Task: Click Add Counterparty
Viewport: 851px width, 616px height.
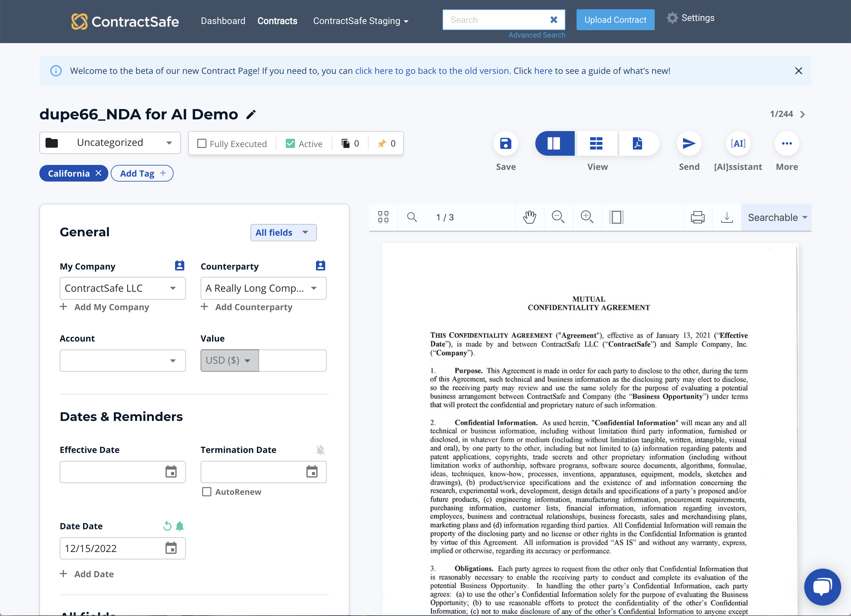Action: [246, 307]
